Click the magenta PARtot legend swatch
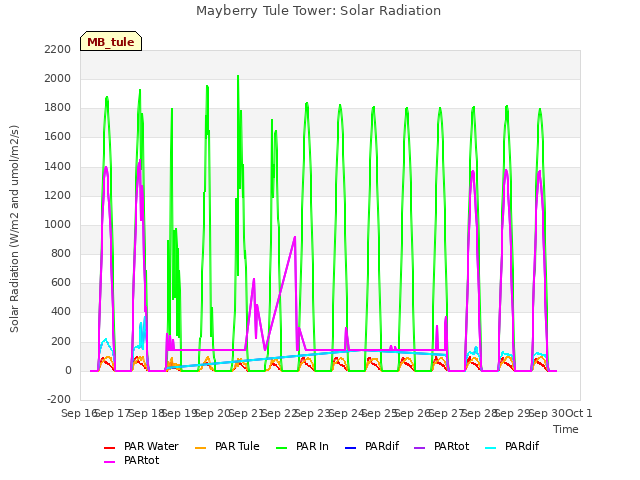 110,462
